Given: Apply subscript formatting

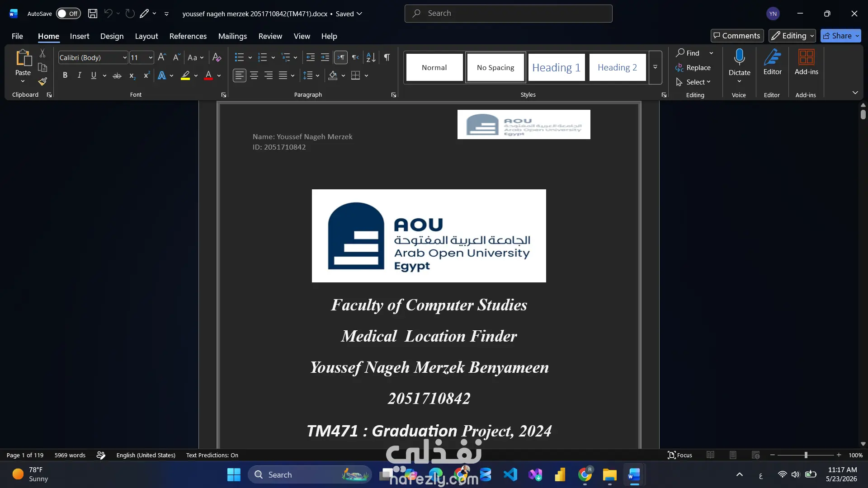Looking at the screenshot, I should (x=132, y=75).
